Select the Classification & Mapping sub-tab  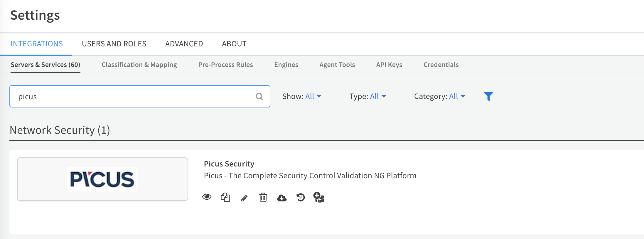pyautogui.click(x=139, y=65)
